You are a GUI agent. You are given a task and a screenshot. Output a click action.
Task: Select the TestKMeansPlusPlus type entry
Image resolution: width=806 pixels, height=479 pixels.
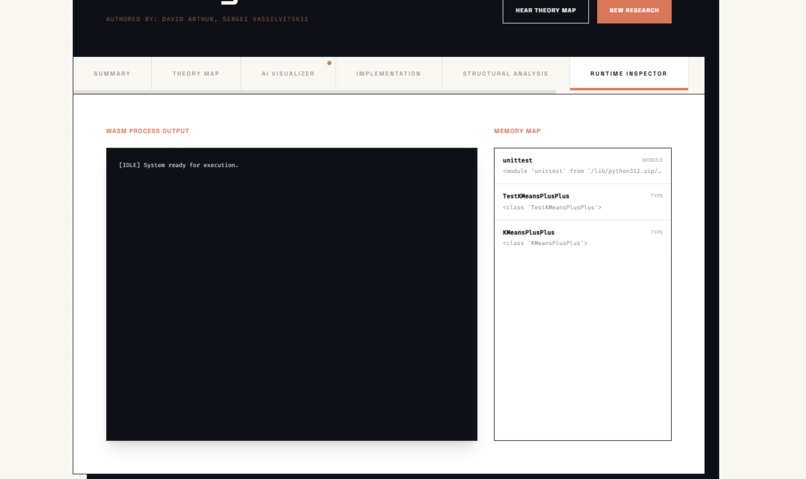coord(582,202)
